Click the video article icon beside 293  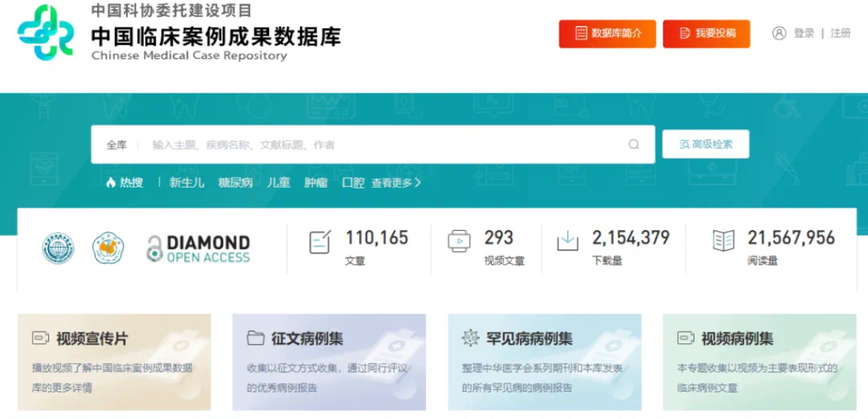pyautogui.click(x=459, y=241)
